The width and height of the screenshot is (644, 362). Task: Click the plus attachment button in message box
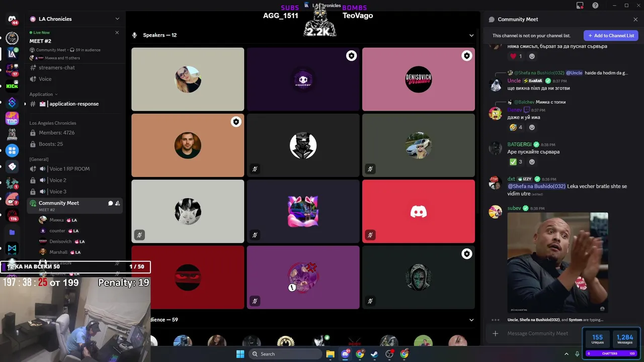pos(496,333)
